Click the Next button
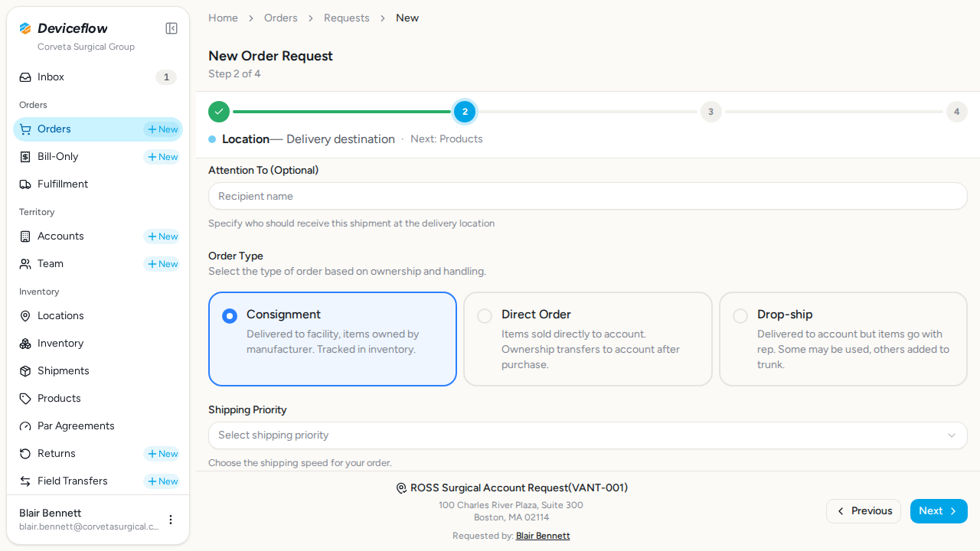Viewport: 980px width, 551px height. 939,511
